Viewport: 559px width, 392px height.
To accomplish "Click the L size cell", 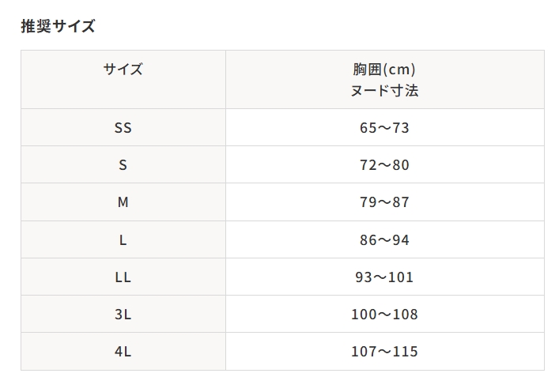I will click(123, 239).
